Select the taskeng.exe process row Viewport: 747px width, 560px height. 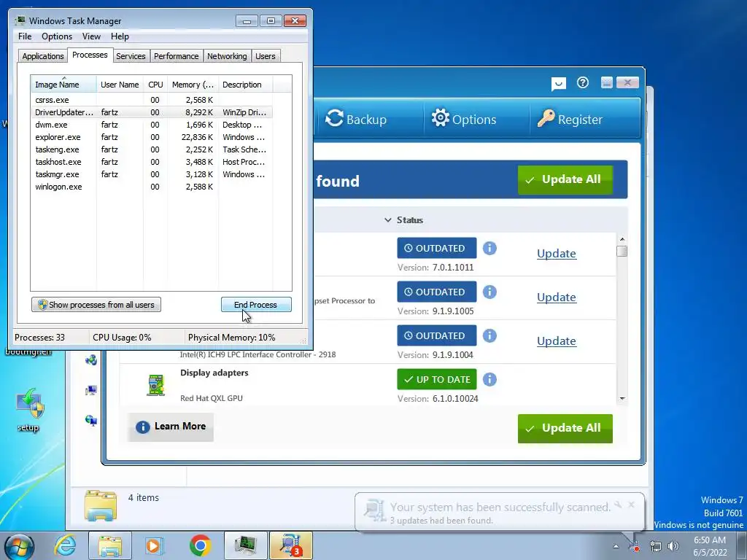[x=152, y=149]
